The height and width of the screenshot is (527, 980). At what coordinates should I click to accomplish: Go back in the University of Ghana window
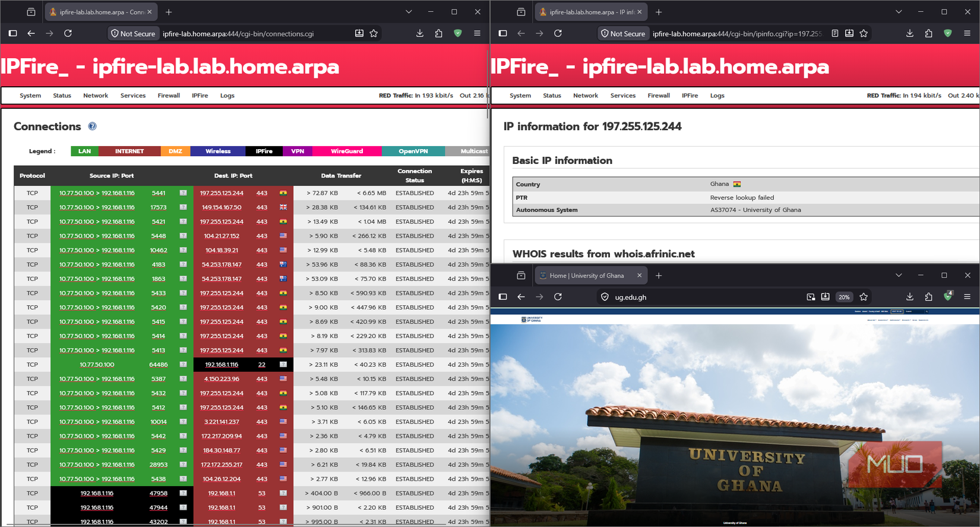click(521, 296)
